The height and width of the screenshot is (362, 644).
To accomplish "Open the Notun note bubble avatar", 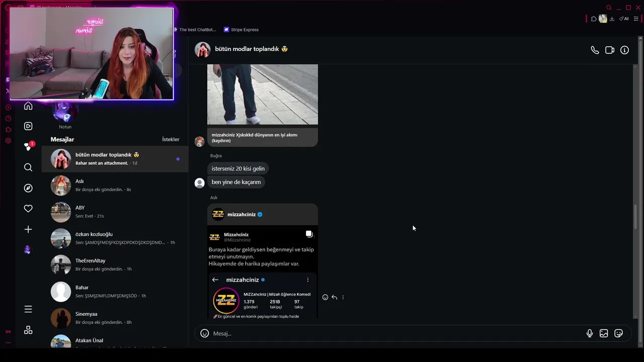I will point(65,112).
